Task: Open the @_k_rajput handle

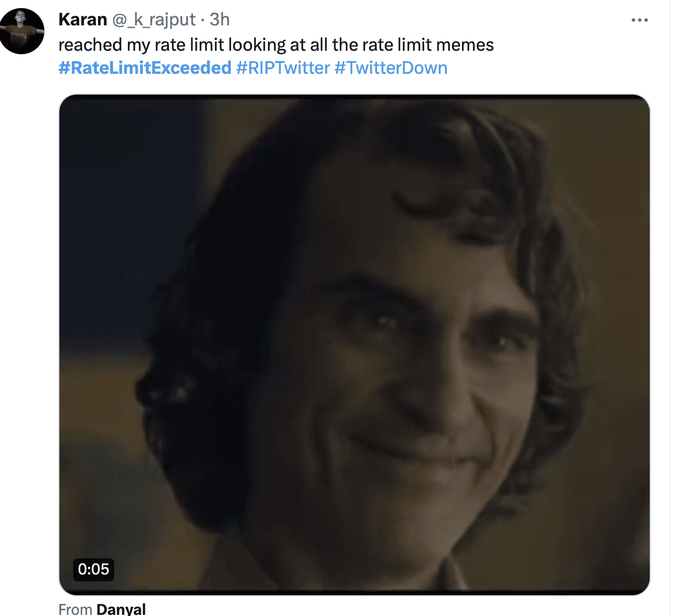Action: 153,20
